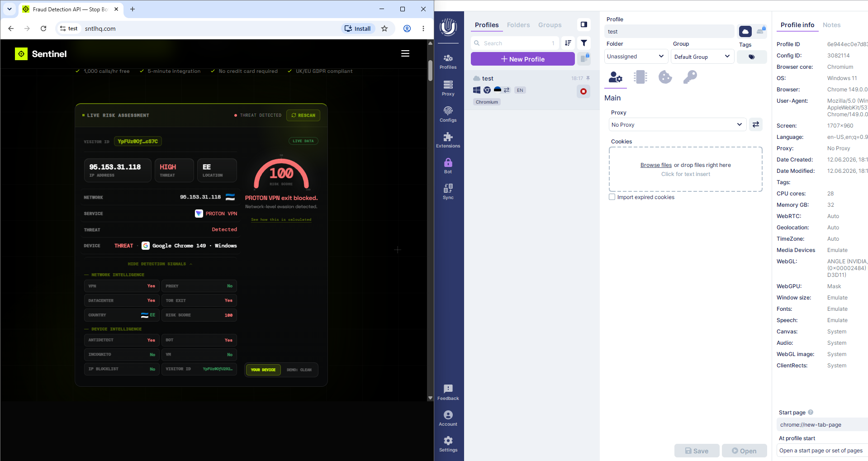Collapse Hide Detection Signals section
Screen dimensions: 868x461
pos(160,264)
